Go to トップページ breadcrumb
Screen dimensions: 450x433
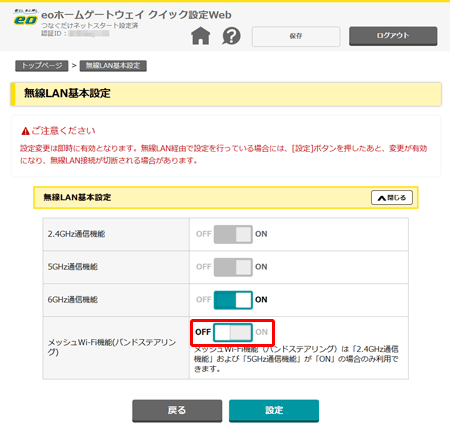click(x=42, y=66)
